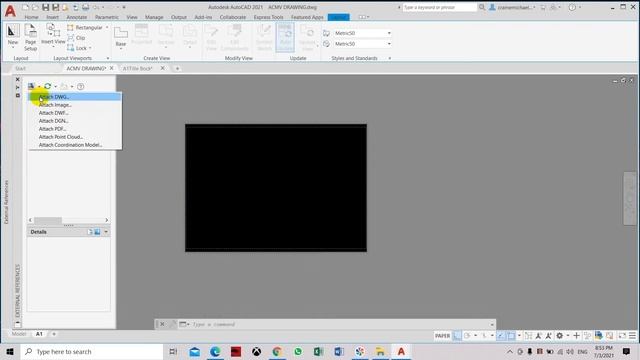
Task: Toggle the highlighted object snap tracking status button
Action: tap(501, 336)
